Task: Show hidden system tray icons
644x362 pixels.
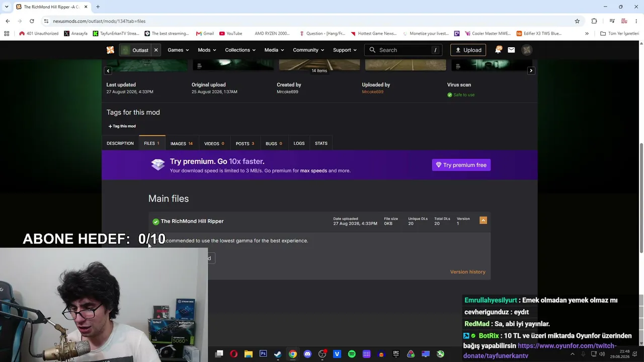Action: pos(572,354)
